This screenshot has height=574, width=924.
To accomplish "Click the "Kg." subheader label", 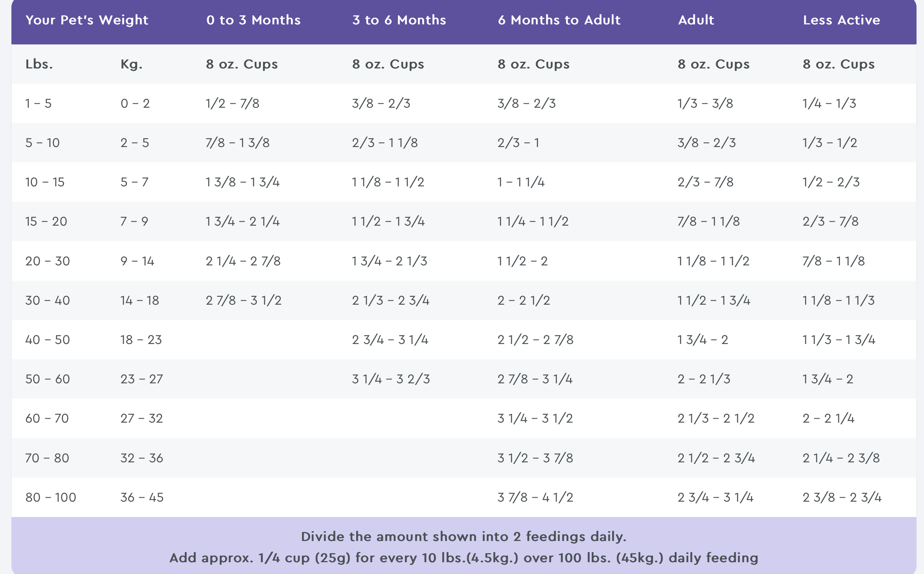I will pos(131,64).
